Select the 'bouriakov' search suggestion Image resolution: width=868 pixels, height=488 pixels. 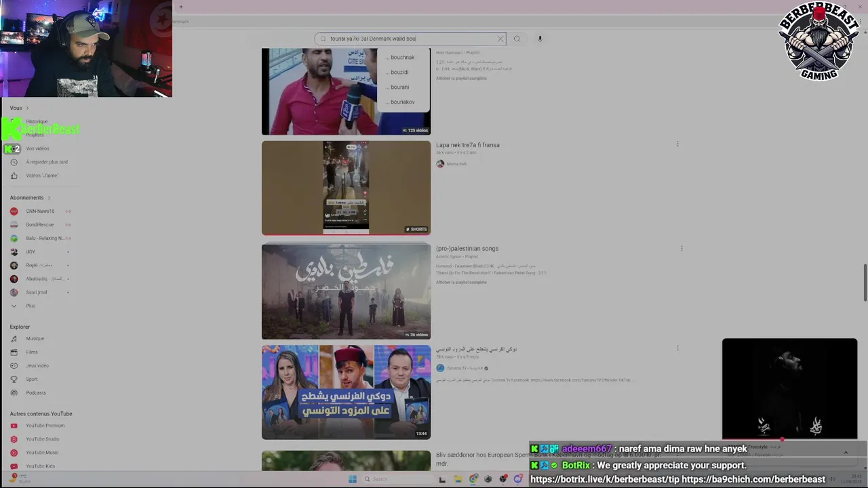point(403,102)
